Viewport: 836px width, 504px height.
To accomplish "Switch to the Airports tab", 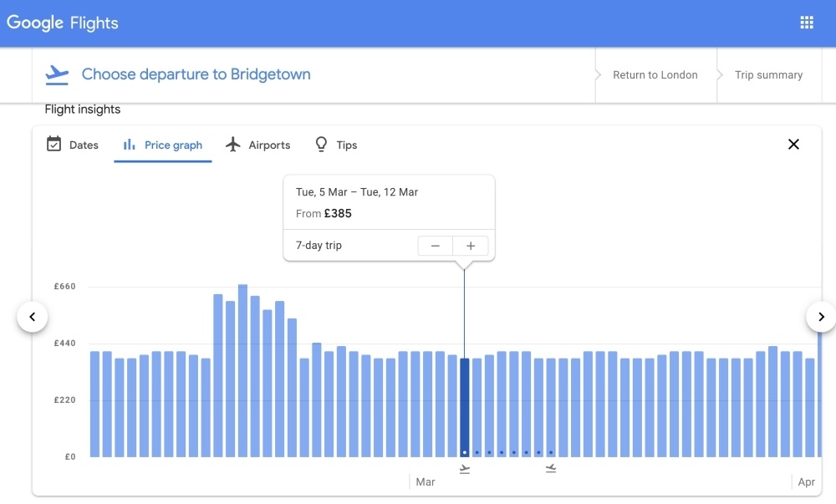I will [x=268, y=145].
